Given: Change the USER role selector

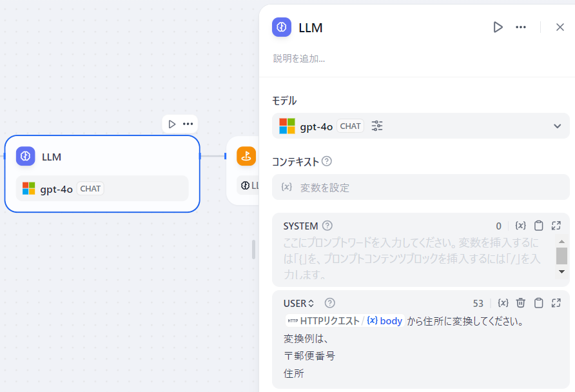Looking at the screenshot, I should pos(299,303).
